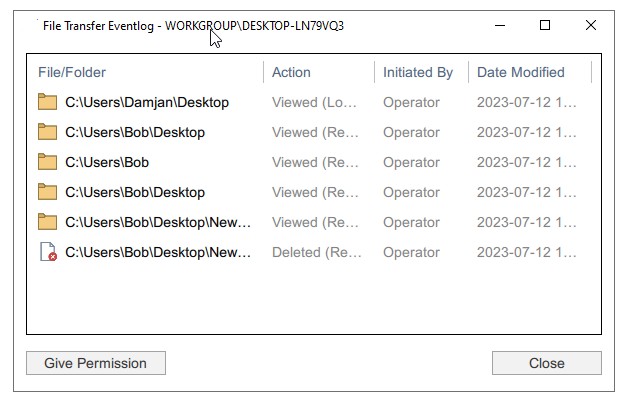This screenshot has height=403, width=621.
Task: Click folder icon of viewed Bob\Desktop\New row
Action: click(x=47, y=222)
